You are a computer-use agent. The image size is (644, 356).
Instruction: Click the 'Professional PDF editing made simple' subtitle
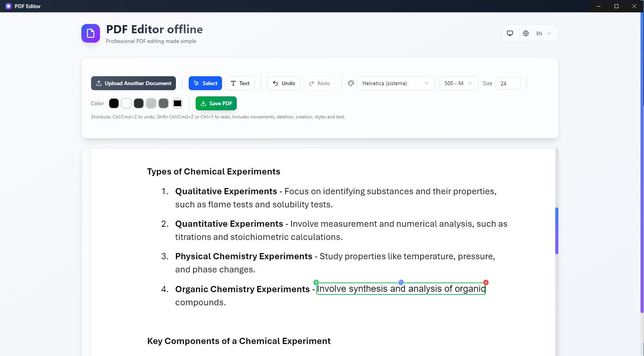151,41
